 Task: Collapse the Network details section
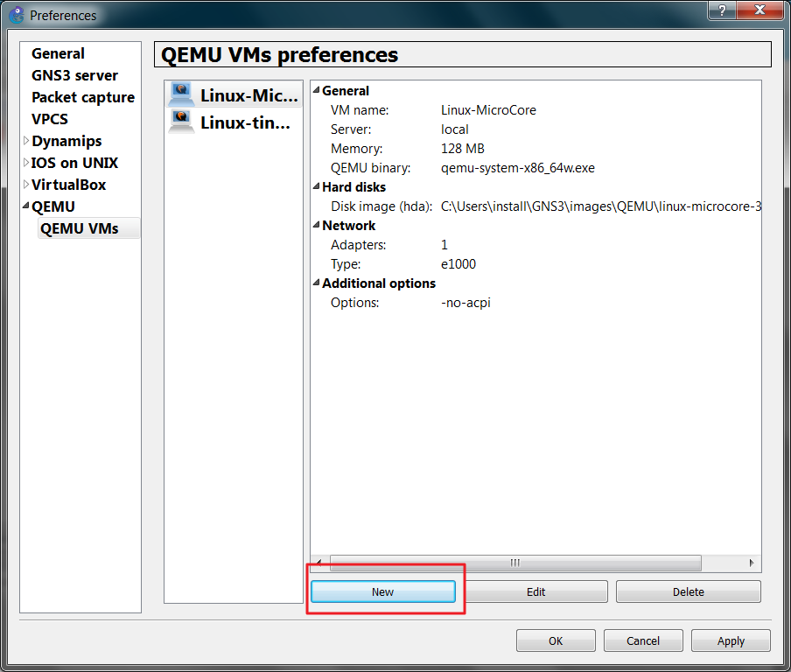[316, 225]
